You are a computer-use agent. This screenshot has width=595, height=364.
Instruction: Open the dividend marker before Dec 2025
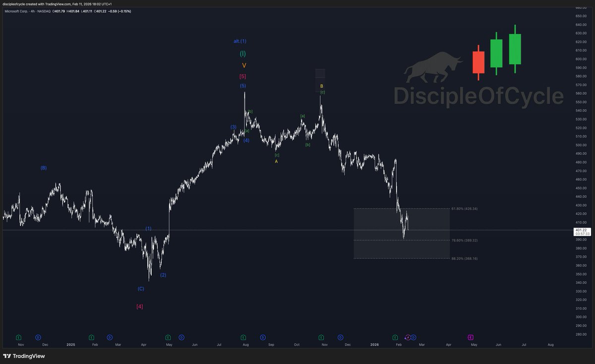tap(340, 337)
